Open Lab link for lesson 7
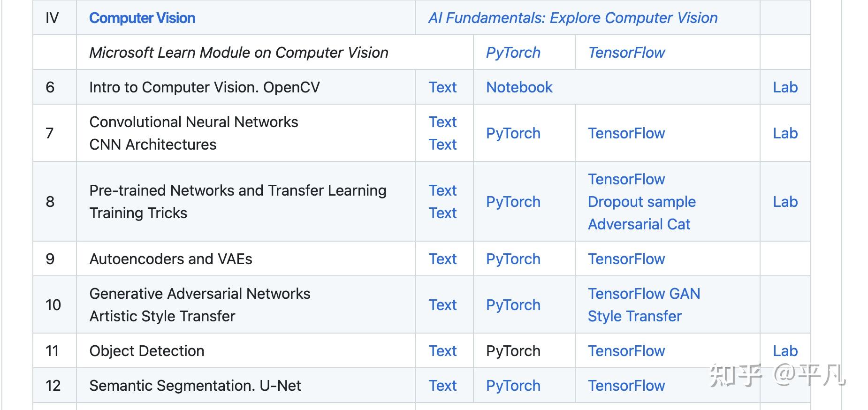 pos(785,133)
